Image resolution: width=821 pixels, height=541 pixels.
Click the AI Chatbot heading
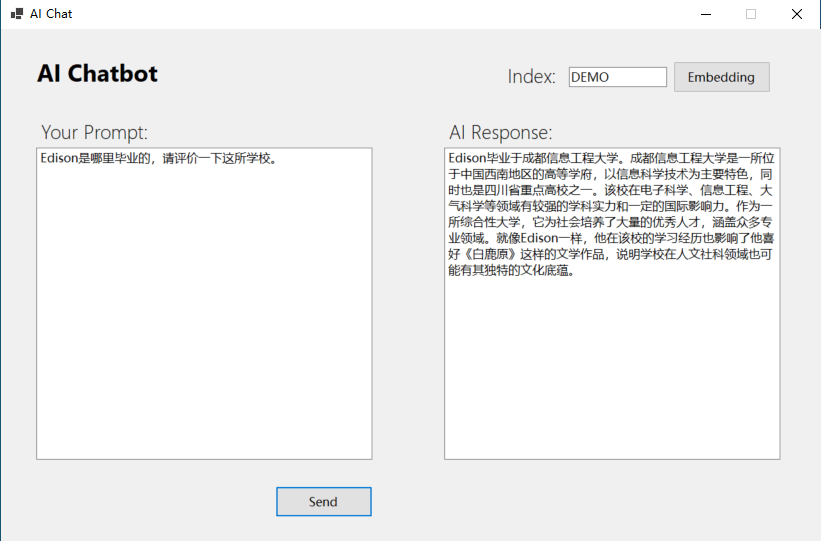click(97, 73)
